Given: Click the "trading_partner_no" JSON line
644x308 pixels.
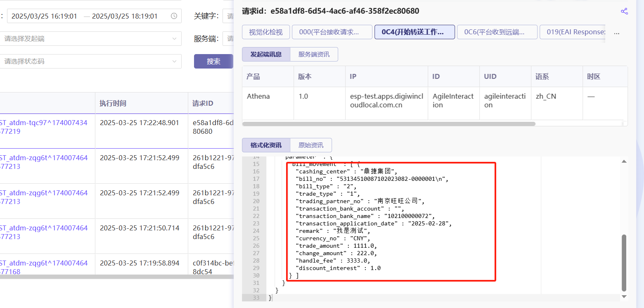Looking at the screenshot, I should point(360,201).
